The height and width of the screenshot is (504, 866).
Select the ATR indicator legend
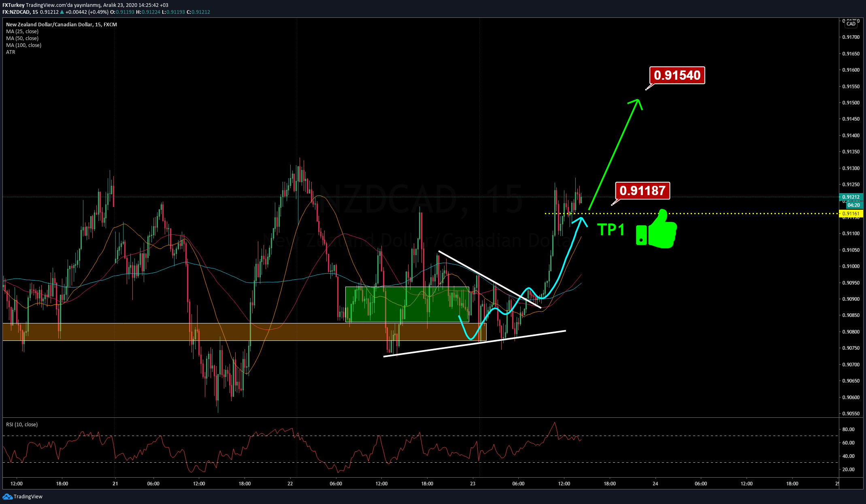pyautogui.click(x=11, y=52)
